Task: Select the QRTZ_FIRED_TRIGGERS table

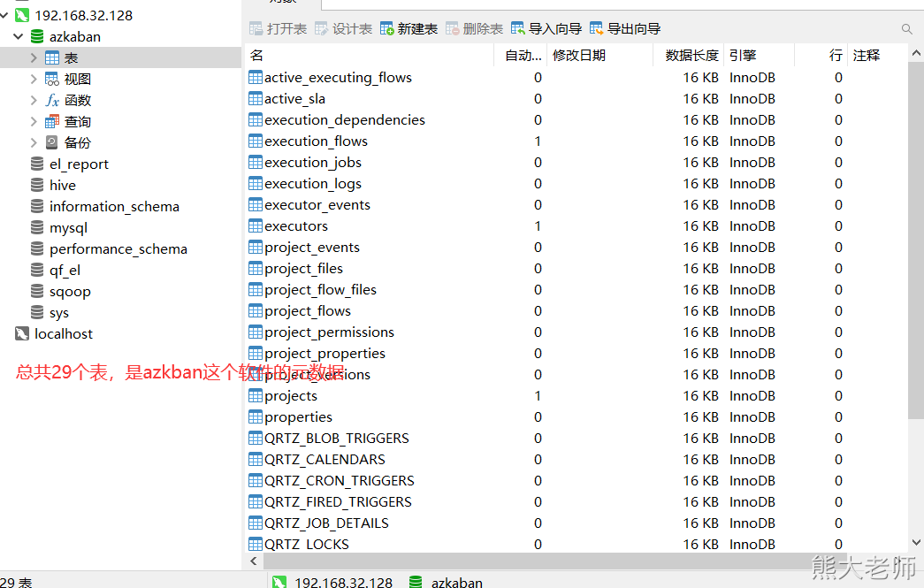Action: [338, 501]
